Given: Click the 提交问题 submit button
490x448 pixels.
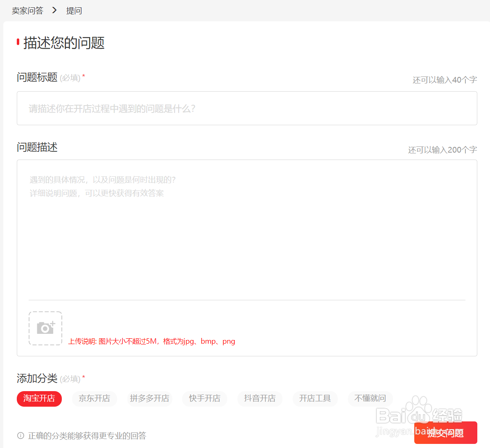Looking at the screenshot, I should coord(446,433).
